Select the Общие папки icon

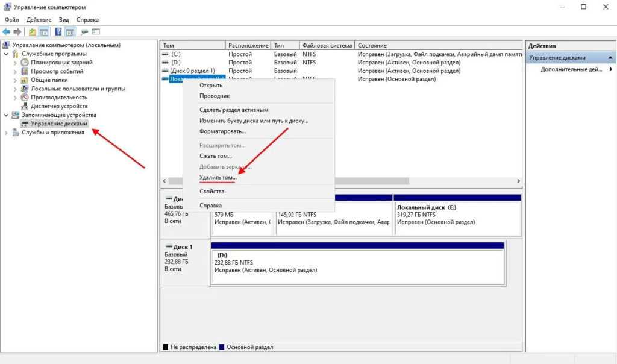pyautogui.click(x=25, y=80)
